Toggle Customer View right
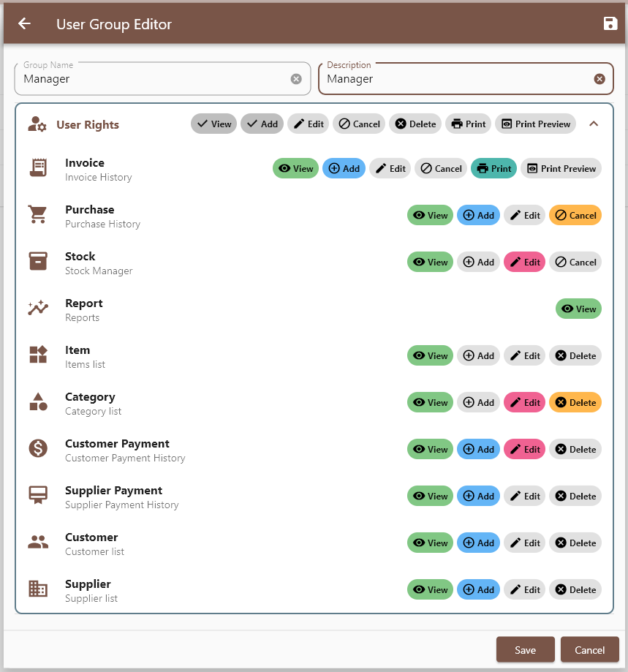The image size is (628, 672). click(430, 542)
